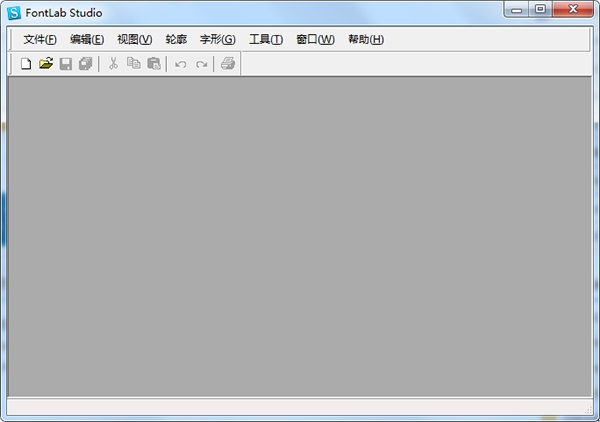Click the Cut scissors icon
Screen dimensions: 600x422
[x=113, y=64]
